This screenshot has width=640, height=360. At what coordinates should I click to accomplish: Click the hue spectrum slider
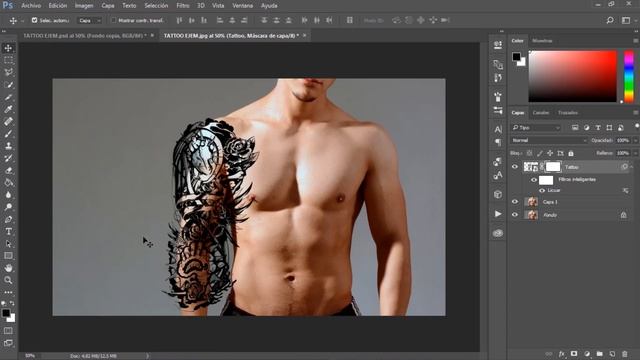click(x=629, y=76)
